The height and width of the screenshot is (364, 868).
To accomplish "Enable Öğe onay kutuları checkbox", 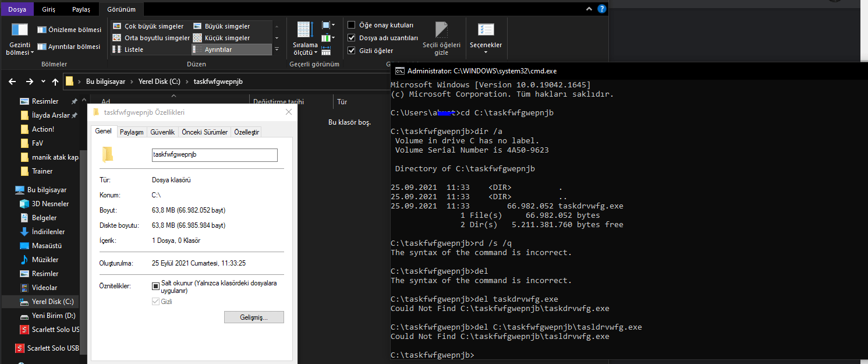I will click(x=352, y=25).
